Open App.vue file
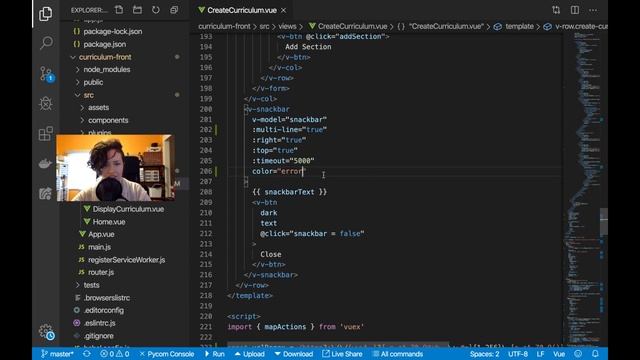Screen dimensions: 640x360 [x=101, y=234]
